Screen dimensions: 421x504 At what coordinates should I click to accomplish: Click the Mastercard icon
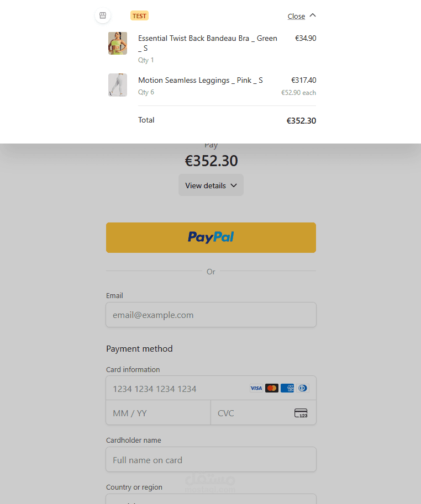point(271,388)
